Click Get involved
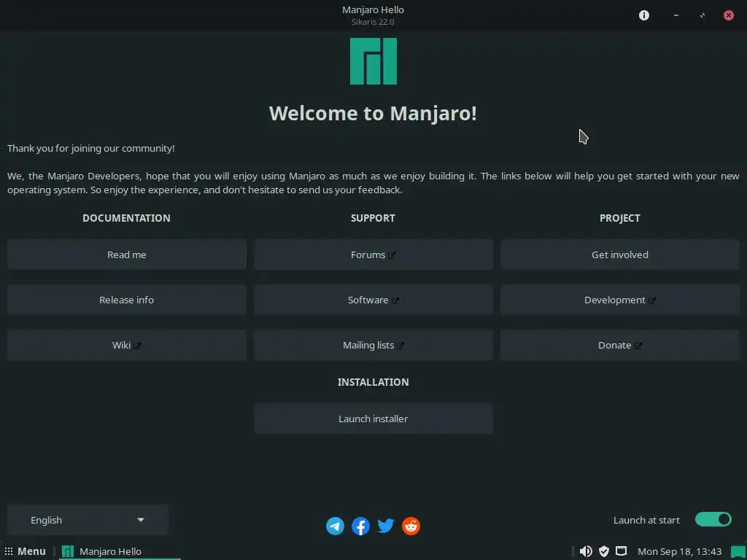 [x=620, y=254]
